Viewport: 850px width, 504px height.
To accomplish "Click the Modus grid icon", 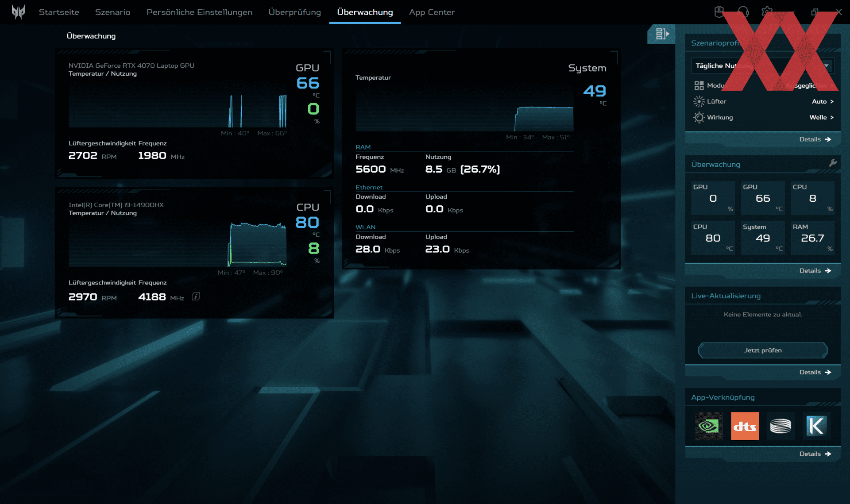I will (699, 85).
